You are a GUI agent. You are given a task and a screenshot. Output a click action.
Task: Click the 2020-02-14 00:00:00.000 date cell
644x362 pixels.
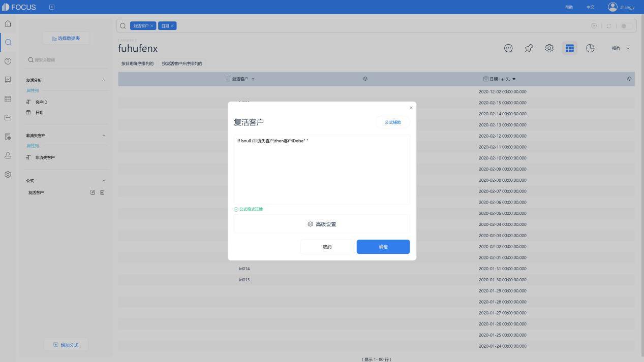tap(503, 114)
